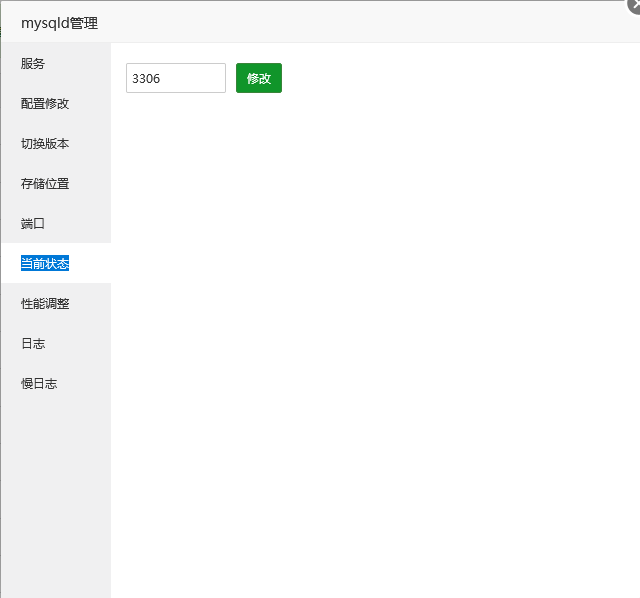Click the port input field showing 3306

click(x=176, y=78)
